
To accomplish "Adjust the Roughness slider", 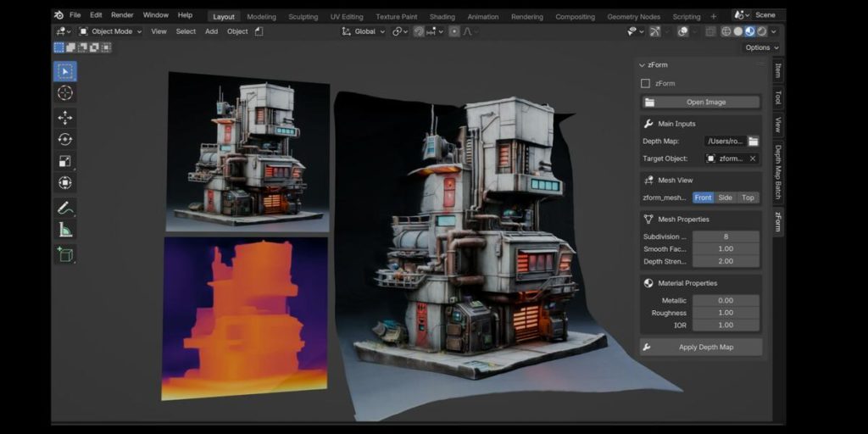I will (725, 313).
